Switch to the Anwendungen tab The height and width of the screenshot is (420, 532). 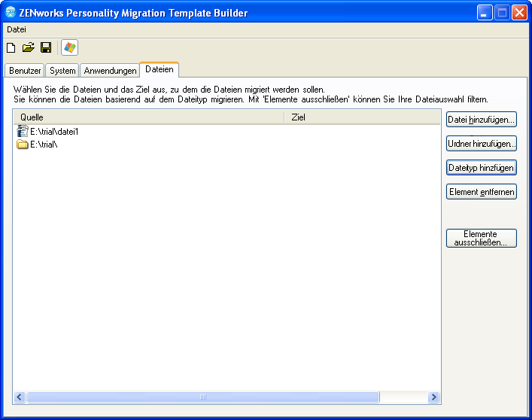(x=110, y=71)
